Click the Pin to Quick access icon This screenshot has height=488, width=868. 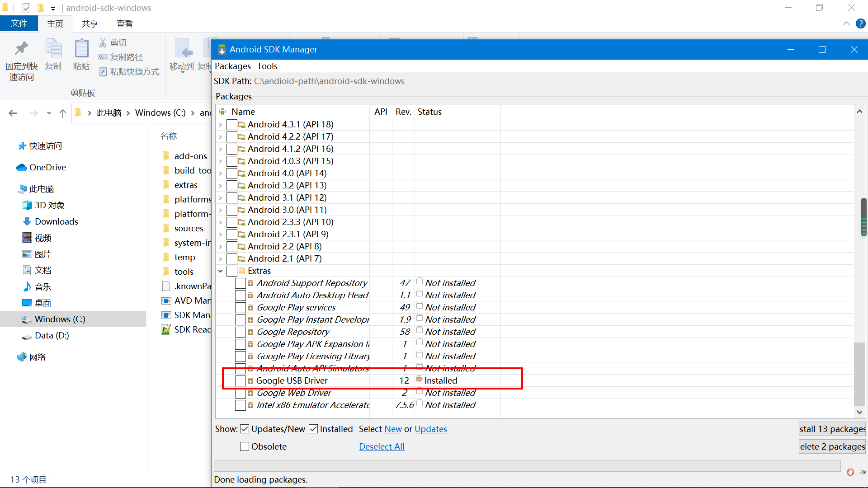21,48
